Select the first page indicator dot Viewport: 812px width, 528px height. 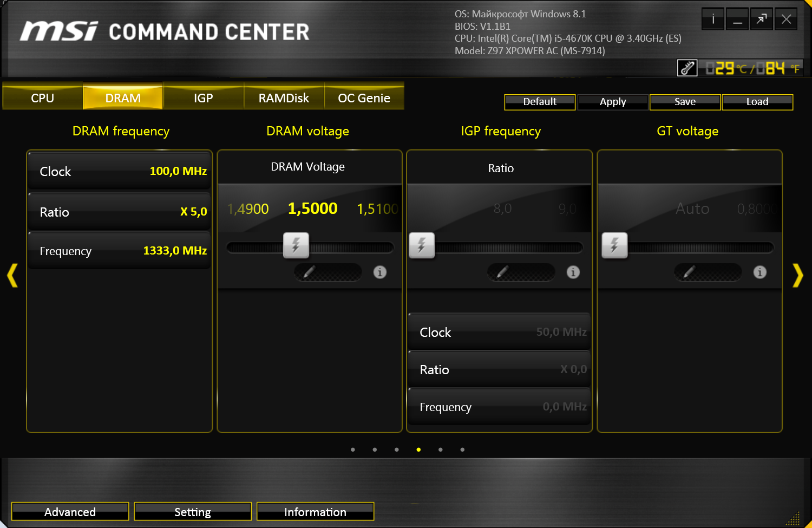(353, 449)
